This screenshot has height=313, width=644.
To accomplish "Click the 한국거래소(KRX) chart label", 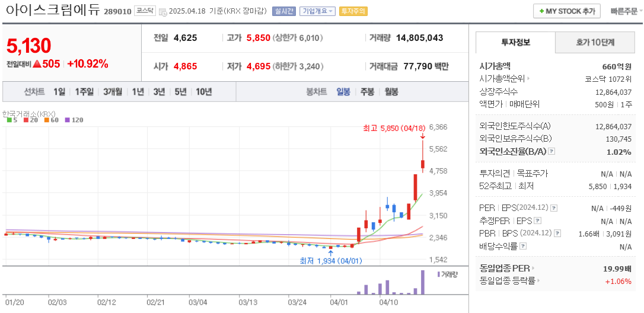I will (x=28, y=113).
